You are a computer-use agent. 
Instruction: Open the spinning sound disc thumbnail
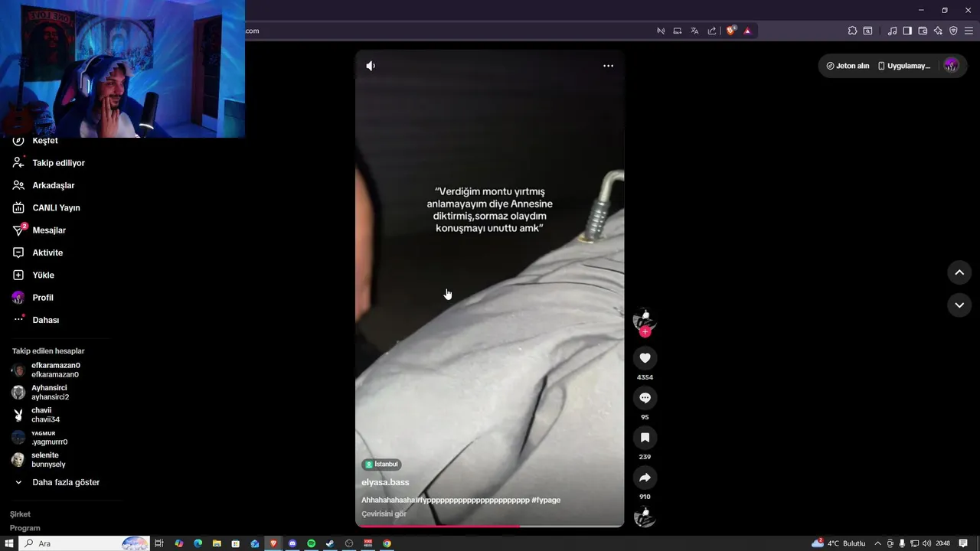645,517
